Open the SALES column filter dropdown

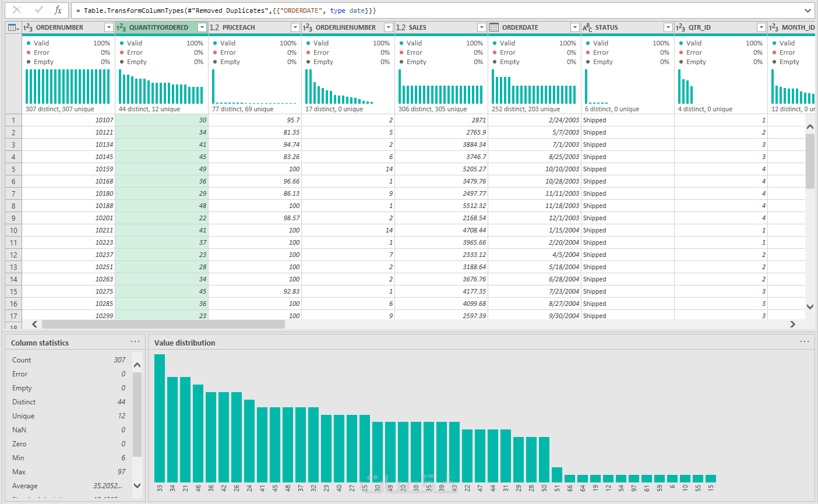pyautogui.click(x=482, y=27)
